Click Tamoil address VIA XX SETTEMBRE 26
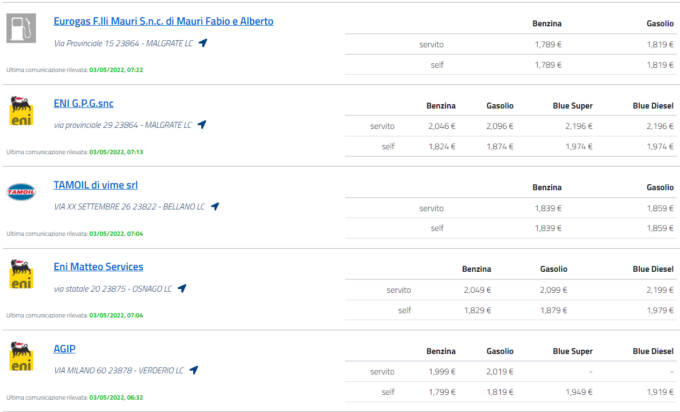Viewport: 680px width, 412px height. [128, 207]
